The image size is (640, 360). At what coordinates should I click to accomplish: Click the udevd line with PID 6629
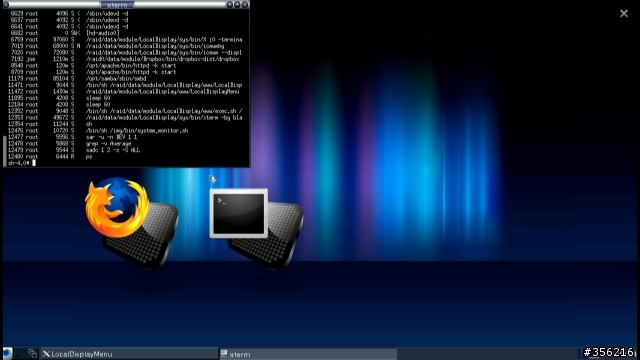coord(68,13)
